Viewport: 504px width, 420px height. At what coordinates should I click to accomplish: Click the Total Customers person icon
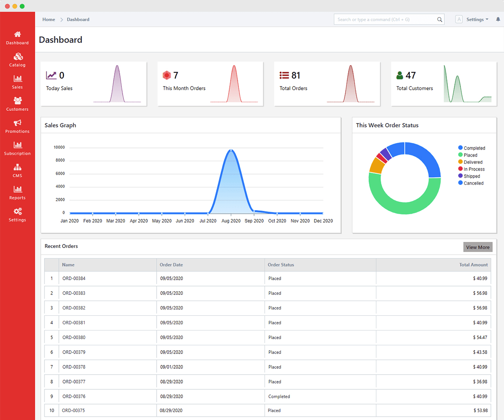(400, 76)
